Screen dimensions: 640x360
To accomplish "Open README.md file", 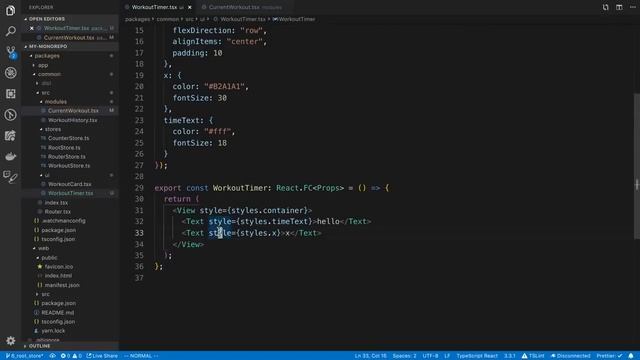I will point(58,312).
